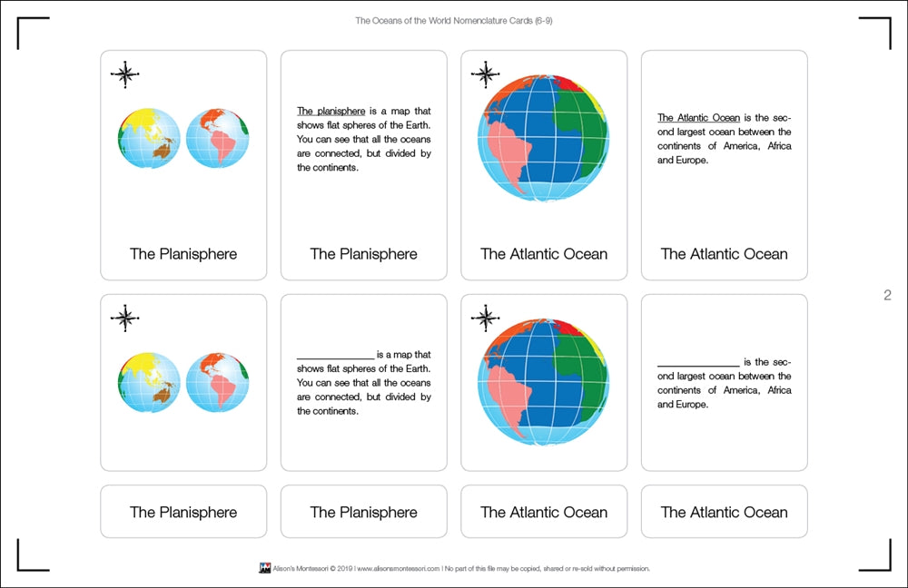Click "The Atlantic Ocean" caption under top-row globe
The width and height of the screenshot is (908, 588).
point(543,254)
